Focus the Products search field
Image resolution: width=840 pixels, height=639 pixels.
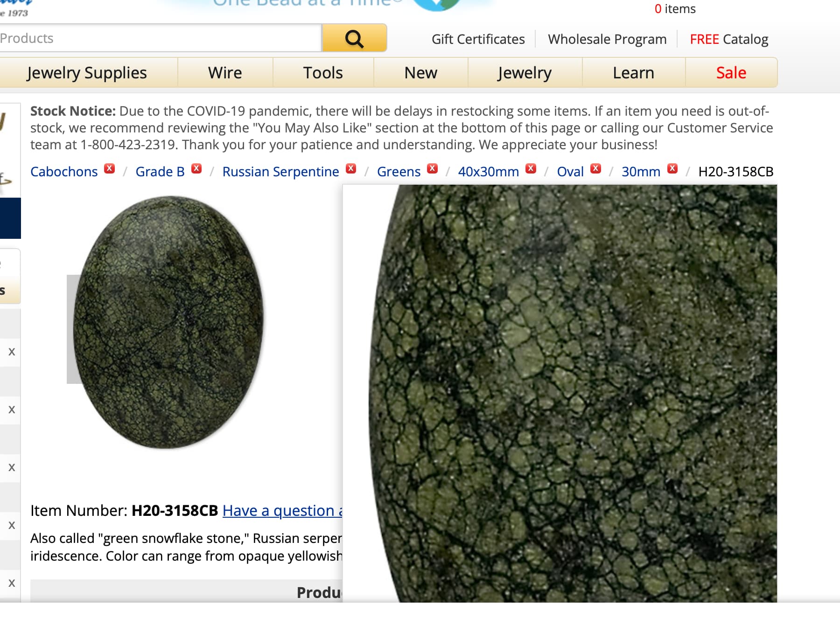tap(160, 38)
